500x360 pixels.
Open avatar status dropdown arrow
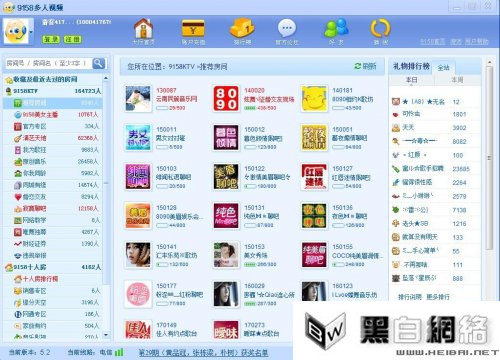(31, 32)
